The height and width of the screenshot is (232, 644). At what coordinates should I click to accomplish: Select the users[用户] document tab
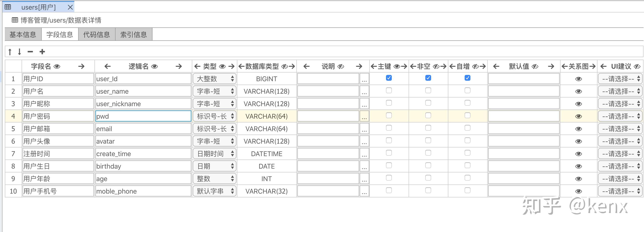(x=39, y=7)
